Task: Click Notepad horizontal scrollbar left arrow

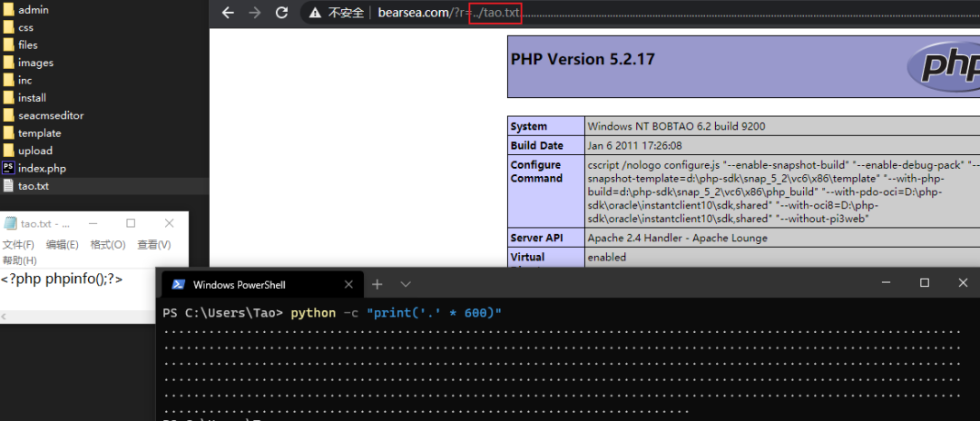Action: pos(4,318)
